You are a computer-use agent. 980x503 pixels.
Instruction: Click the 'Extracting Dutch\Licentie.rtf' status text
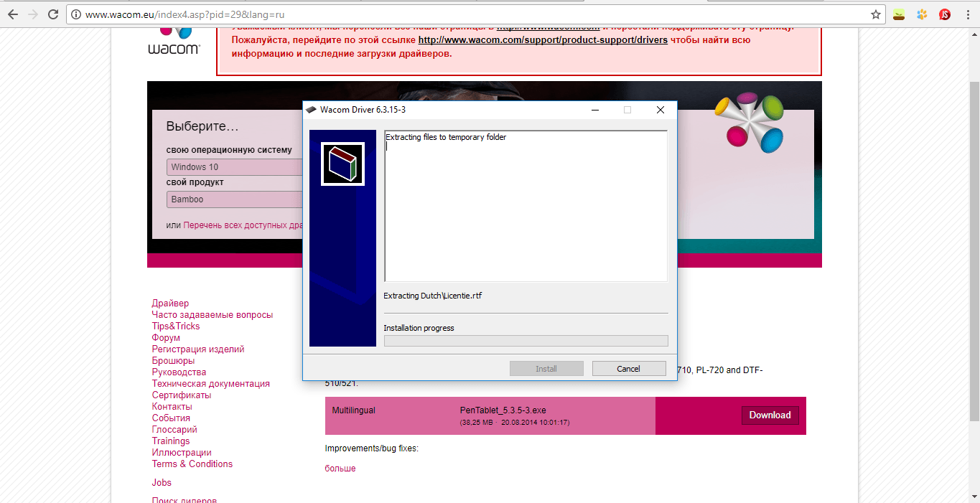coord(433,296)
